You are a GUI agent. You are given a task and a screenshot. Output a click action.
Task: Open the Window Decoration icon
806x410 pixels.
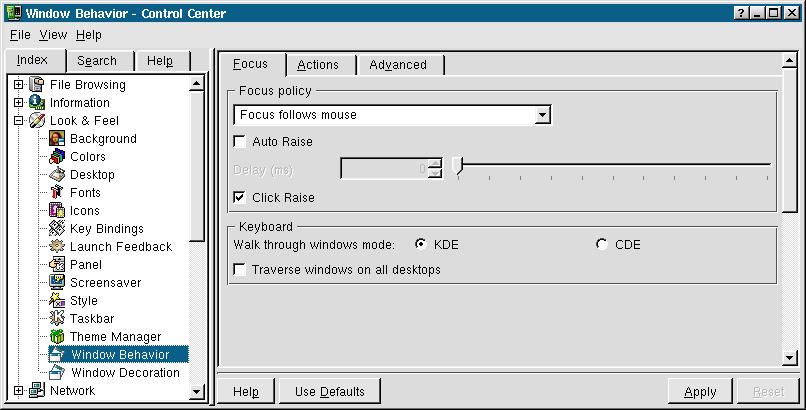click(x=57, y=372)
